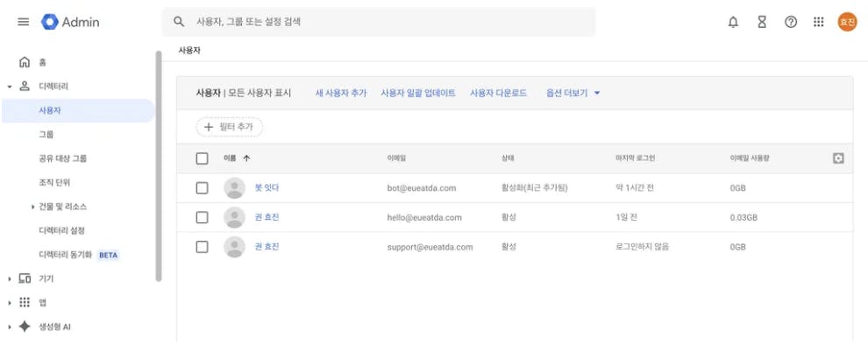The width and height of the screenshot is (868, 352).
Task: Click last login 1일 전
Action: [626, 218]
